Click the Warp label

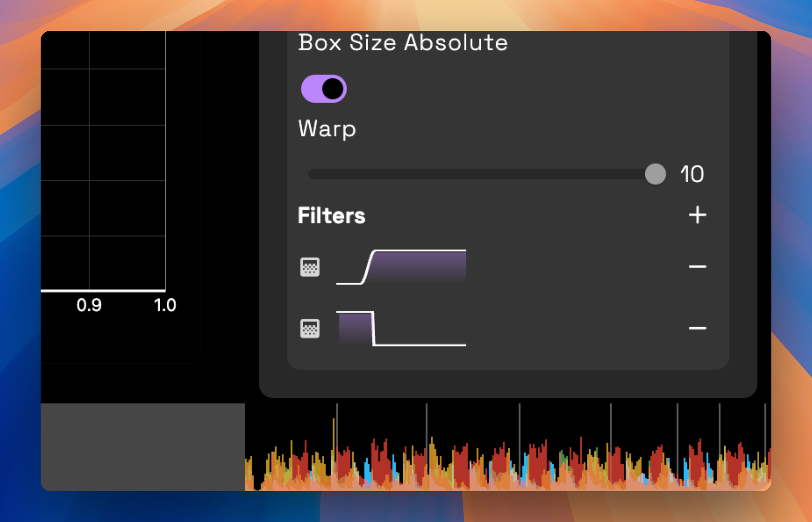coord(327,129)
